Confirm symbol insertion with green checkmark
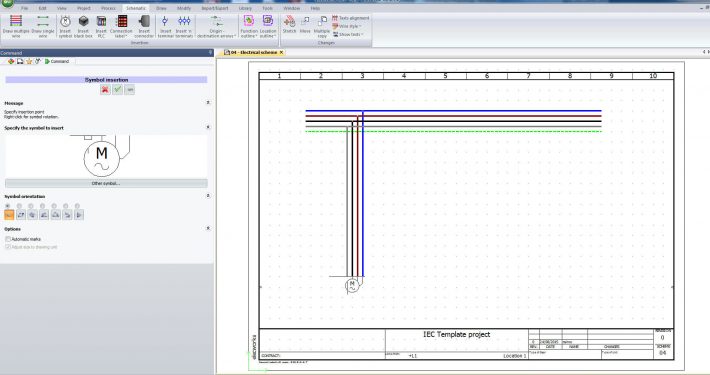Viewport: 710px width, 375px height. click(118, 90)
